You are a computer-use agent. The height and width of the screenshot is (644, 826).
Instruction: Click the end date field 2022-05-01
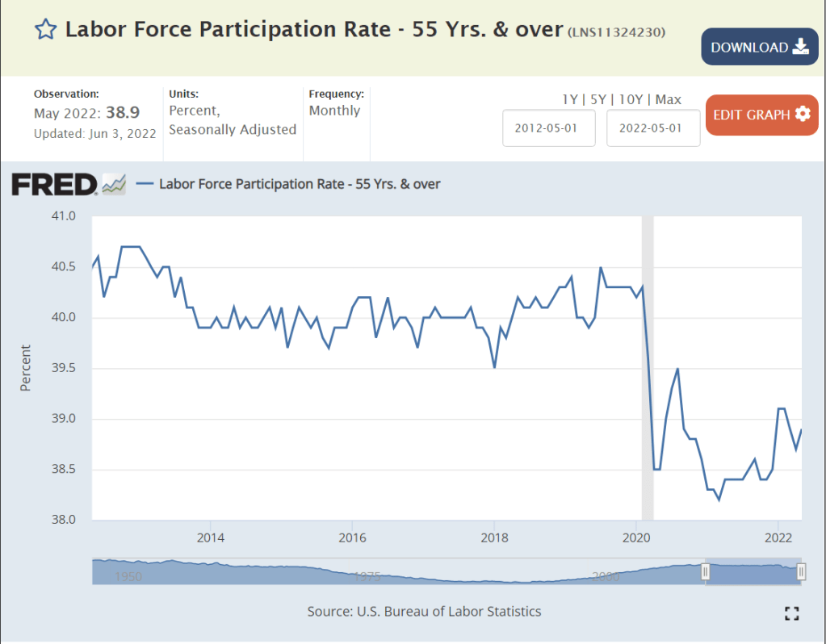[x=653, y=128]
